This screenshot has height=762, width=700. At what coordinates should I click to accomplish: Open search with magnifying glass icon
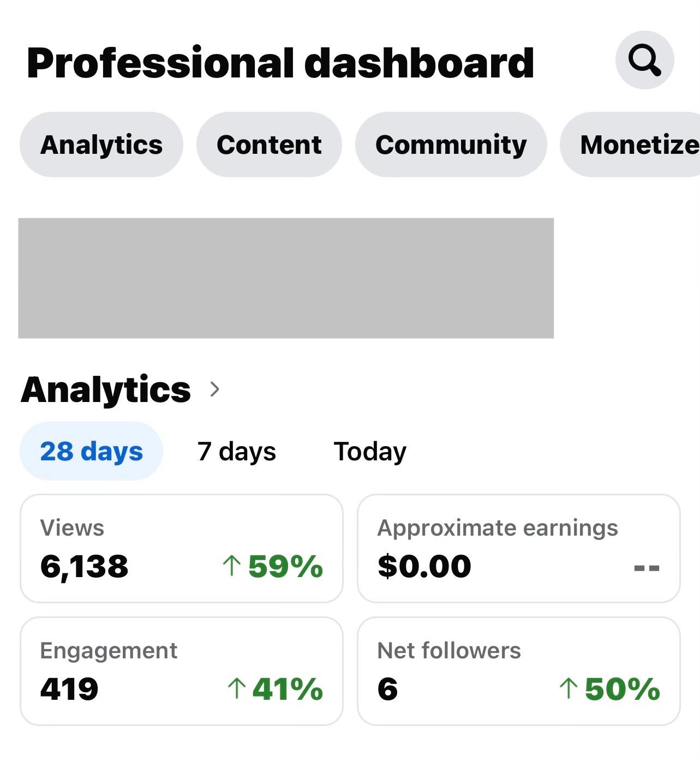click(x=644, y=60)
